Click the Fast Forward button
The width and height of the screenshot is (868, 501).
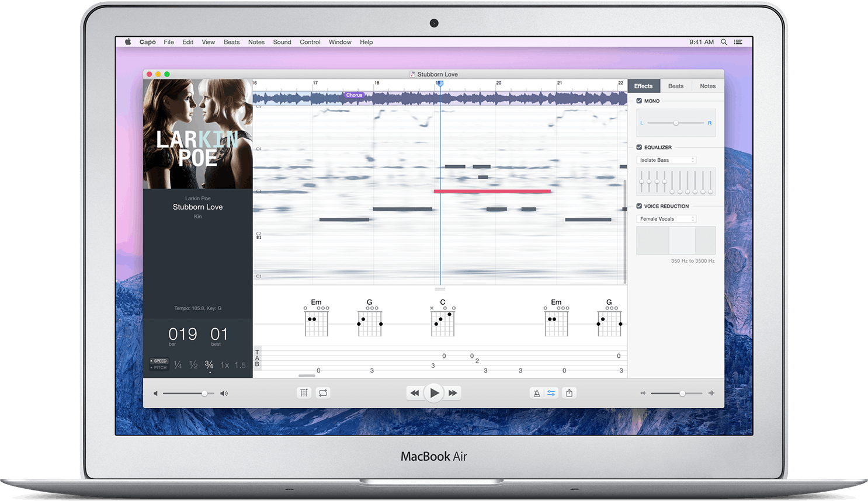point(453,393)
